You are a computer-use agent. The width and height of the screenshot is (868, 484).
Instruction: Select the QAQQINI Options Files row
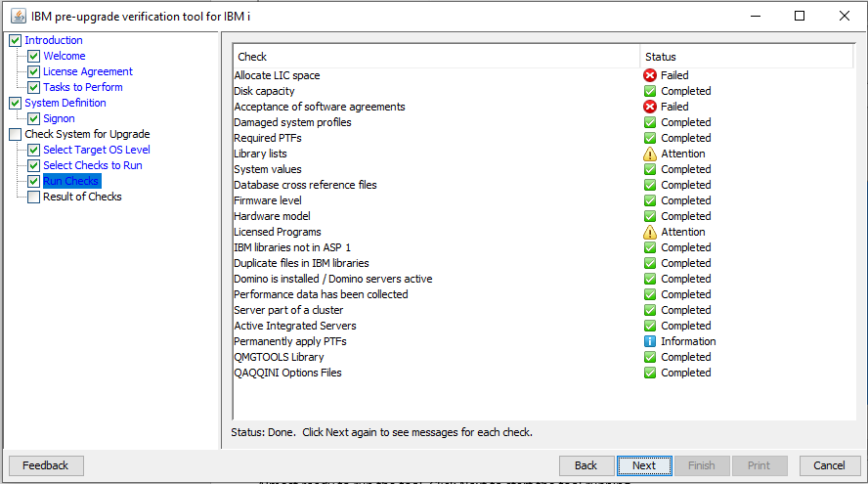[287, 373]
